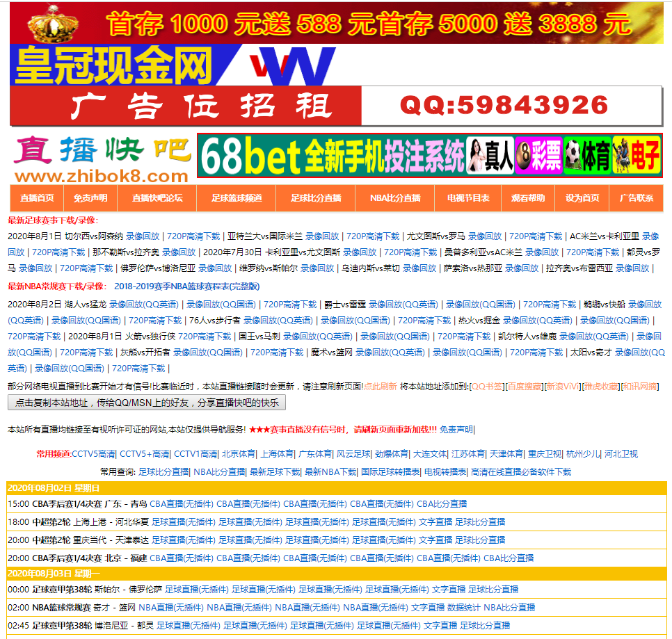Open 录像回放(QQ英语) for 国王vs马刺

pos(318,337)
